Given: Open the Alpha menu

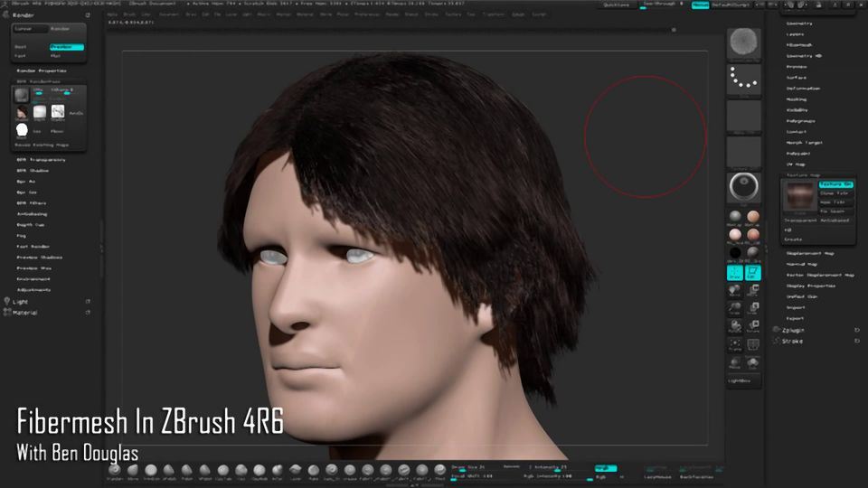Looking at the screenshot, I should (112, 14).
